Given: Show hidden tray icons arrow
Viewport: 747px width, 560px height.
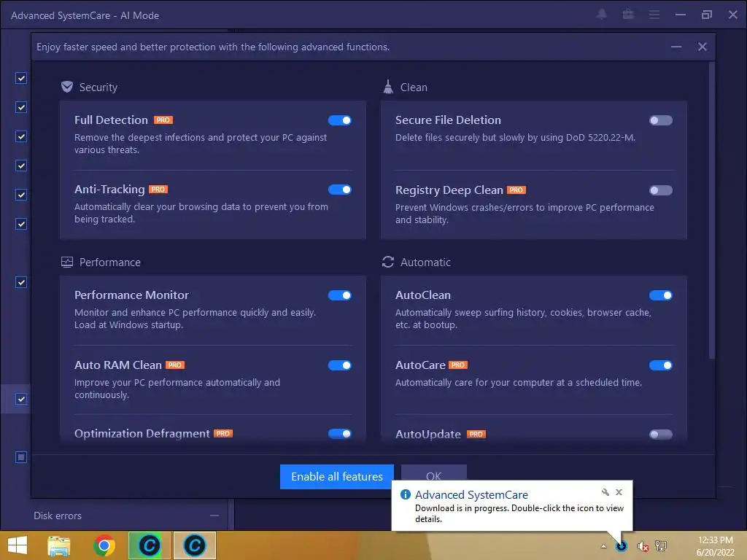Looking at the screenshot, I should click(603, 546).
